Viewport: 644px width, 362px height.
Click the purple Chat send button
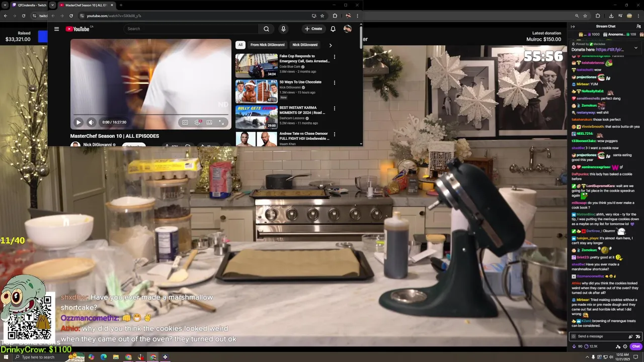[636, 346]
